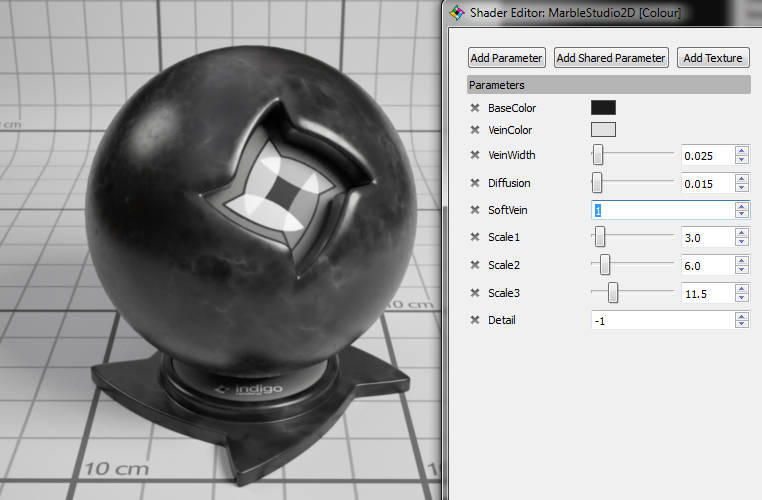Remove the VeinWidth parameter via X icon
The image size is (762, 500).
[475, 155]
